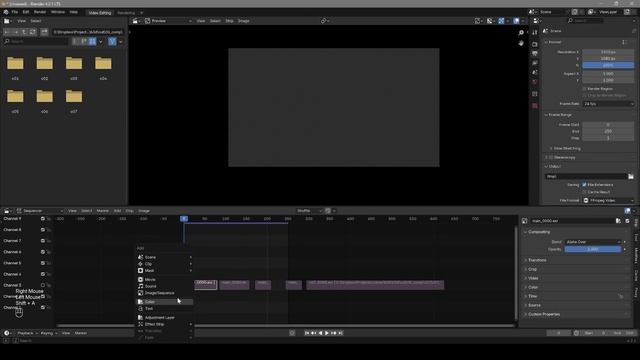
Task: Click the file browser refresh icon
Action: (x=33, y=32)
